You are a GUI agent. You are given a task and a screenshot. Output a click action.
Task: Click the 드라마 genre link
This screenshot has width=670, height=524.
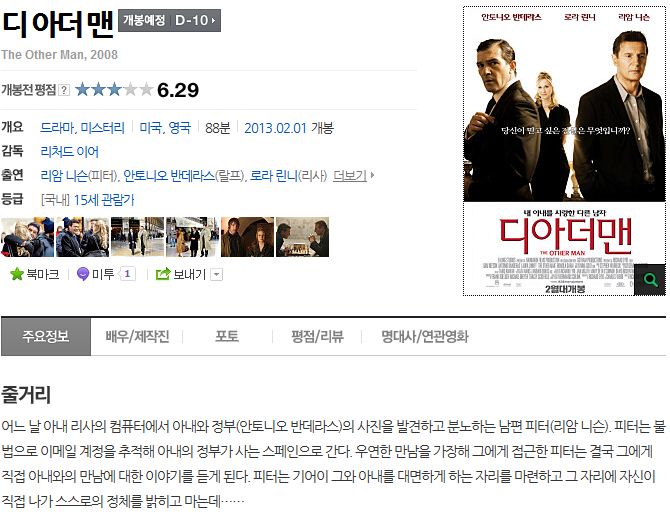tap(57, 128)
